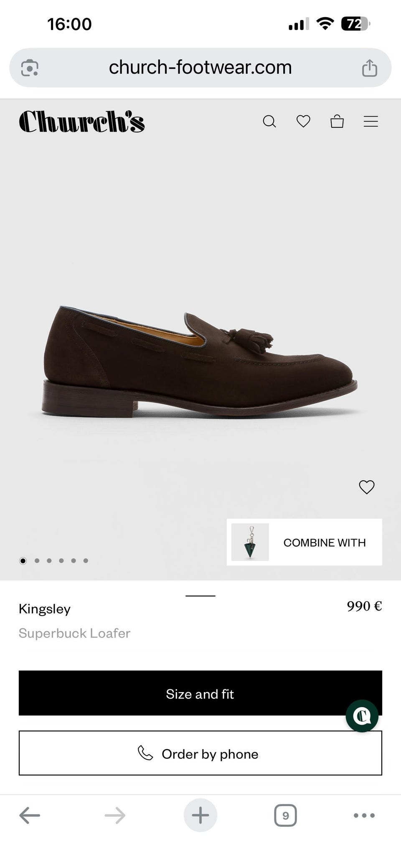Viewport: 401px width, 868px height.
Task: Open new tab with plus button
Action: click(x=200, y=815)
